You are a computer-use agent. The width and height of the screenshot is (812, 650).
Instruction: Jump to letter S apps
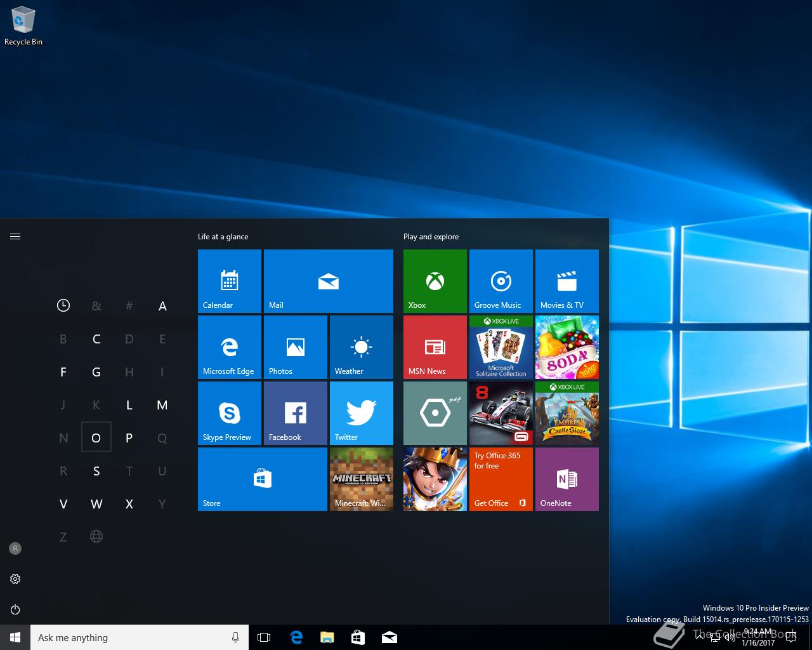96,471
